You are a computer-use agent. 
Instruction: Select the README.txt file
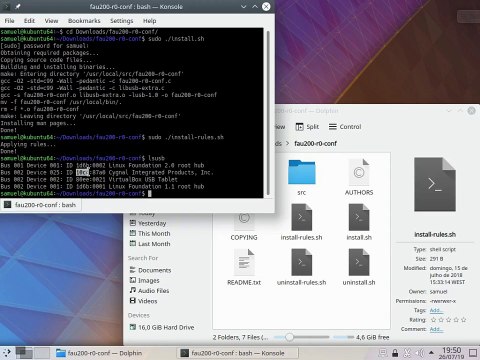(244, 267)
